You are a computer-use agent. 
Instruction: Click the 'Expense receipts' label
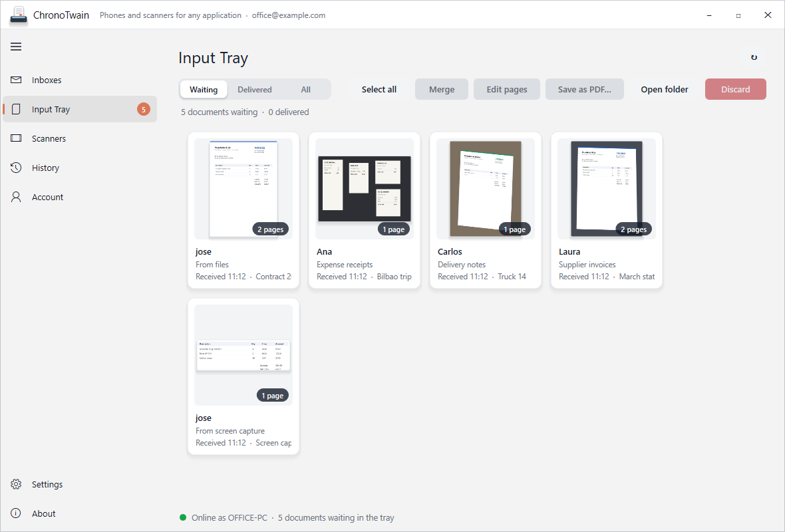[345, 265]
